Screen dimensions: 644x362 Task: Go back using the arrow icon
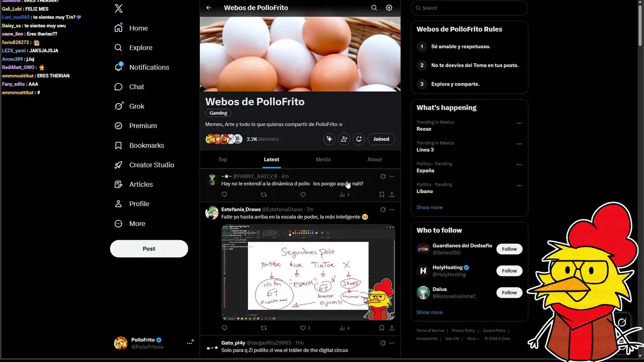[209, 8]
